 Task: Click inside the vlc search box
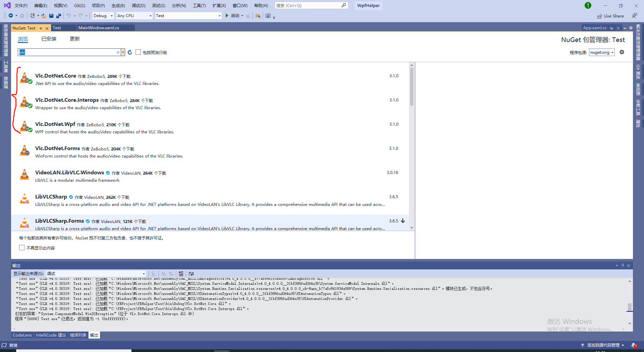(67, 52)
